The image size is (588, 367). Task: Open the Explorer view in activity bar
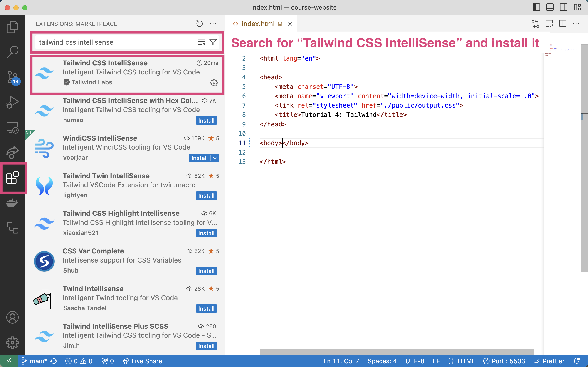click(x=12, y=27)
